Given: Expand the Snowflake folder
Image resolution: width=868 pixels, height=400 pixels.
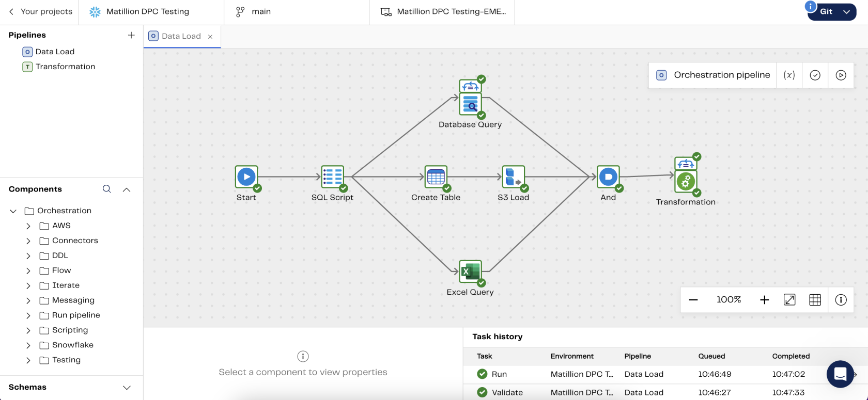Looking at the screenshot, I should (x=28, y=346).
